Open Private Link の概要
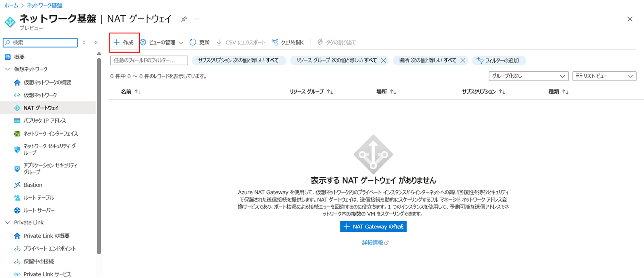 click(46, 236)
